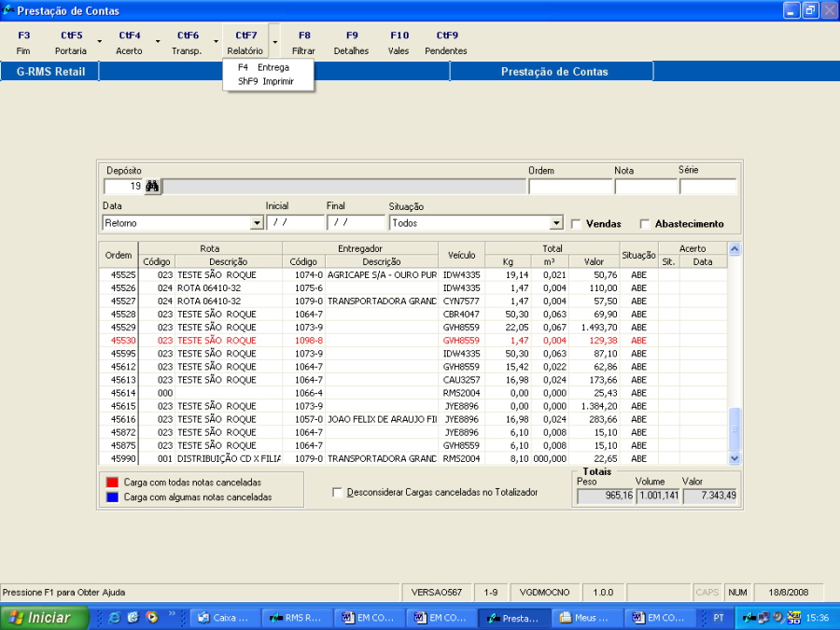Click the binoculars search icon beside Depósito

[152, 187]
